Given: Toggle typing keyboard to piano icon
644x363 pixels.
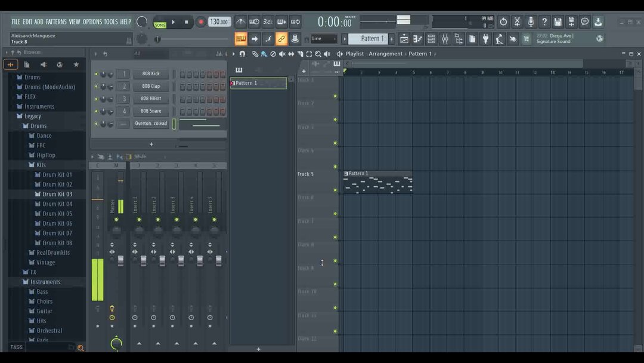Looking at the screenshot, I should 241,39.
